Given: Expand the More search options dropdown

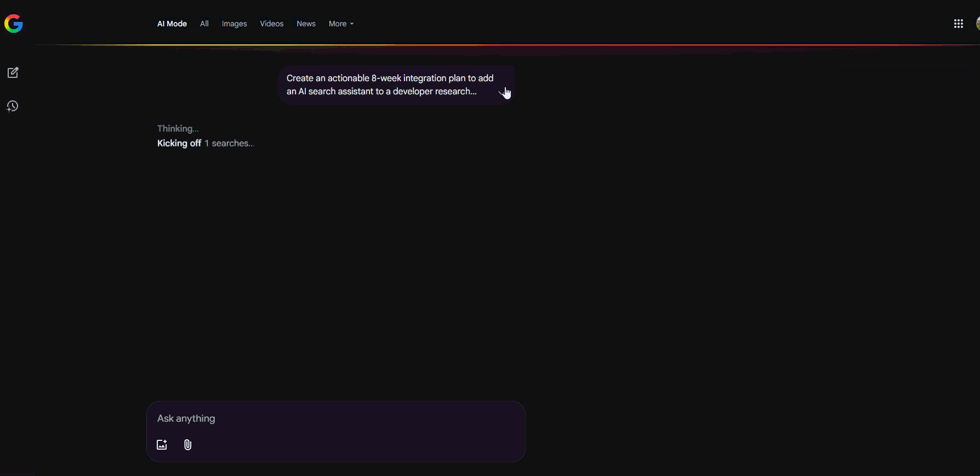Looking at the screenshot, I should tap(341, 24).
